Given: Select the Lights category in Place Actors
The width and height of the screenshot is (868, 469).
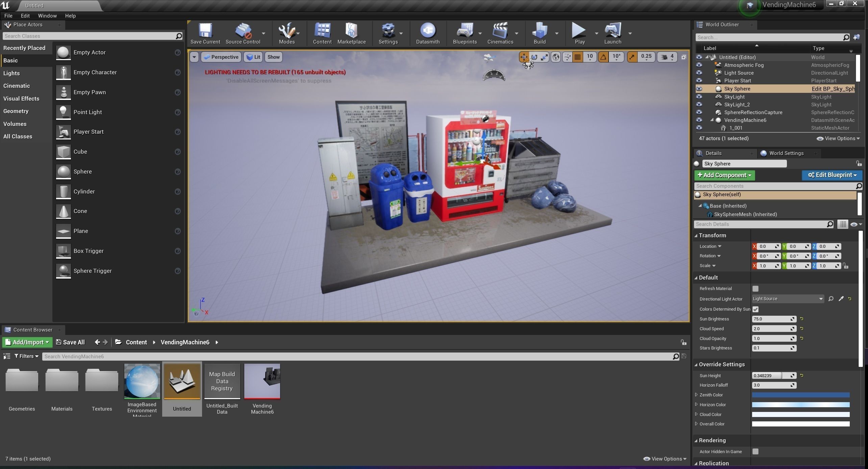Looking at the screenshot, I should [x=11, y=73].
